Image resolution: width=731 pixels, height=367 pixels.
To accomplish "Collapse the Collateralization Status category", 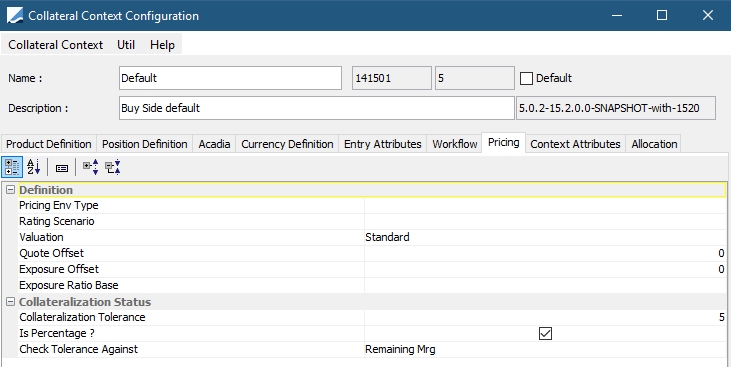I will coord(10,302).
